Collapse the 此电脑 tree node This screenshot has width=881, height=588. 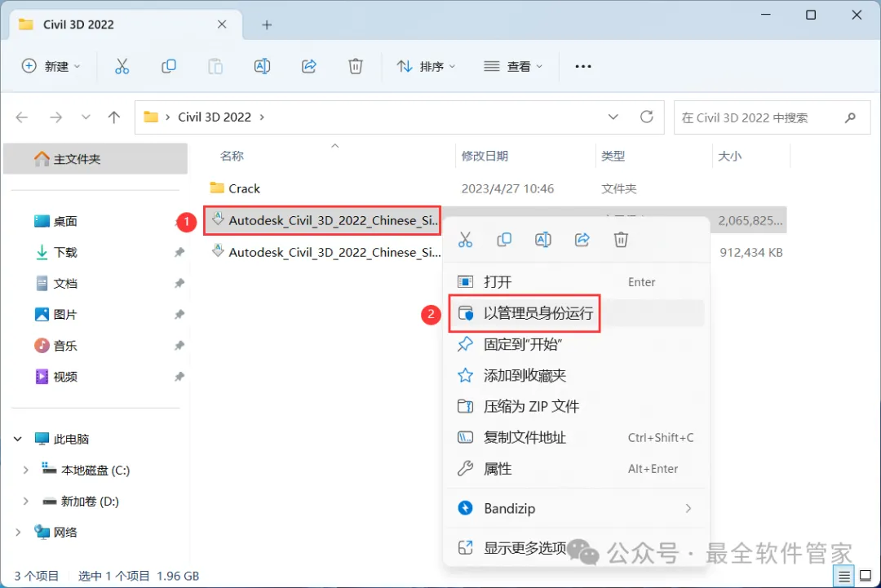(x=18, y=439)
